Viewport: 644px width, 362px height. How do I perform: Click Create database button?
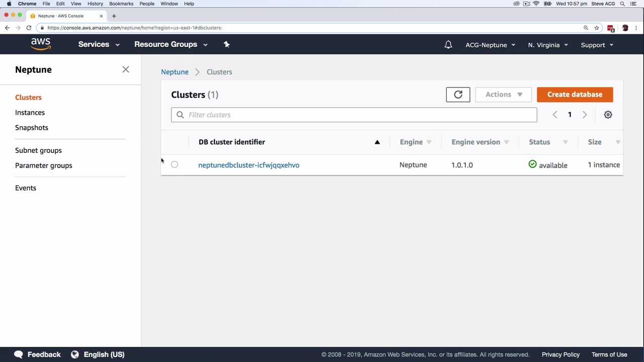coord(575,95)
